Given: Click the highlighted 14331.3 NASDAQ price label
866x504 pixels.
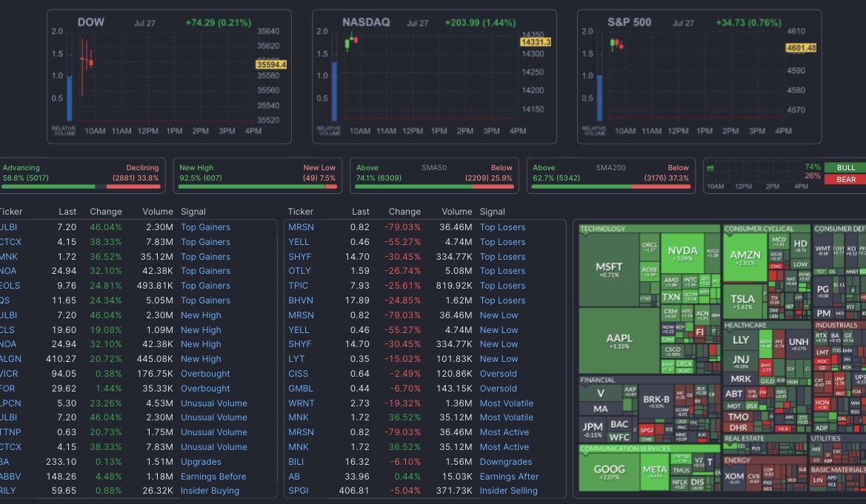Looking at the screenshot, I should (x=535, y=42).
